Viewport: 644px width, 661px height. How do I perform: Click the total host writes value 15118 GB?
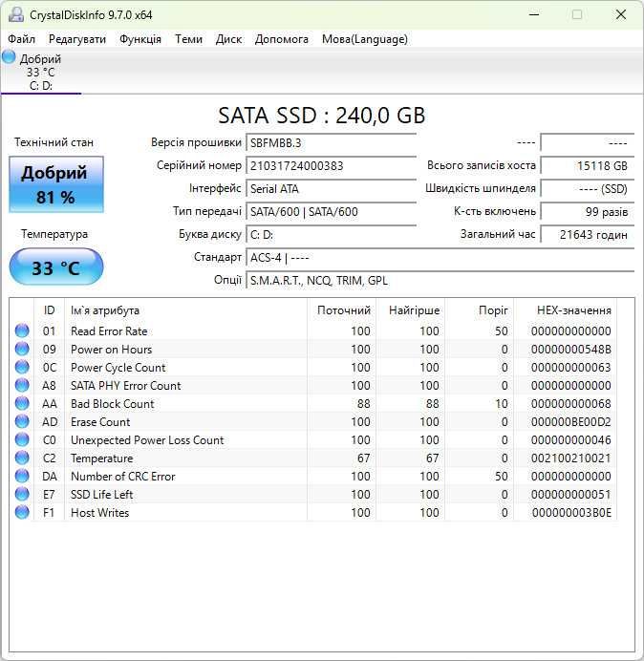point(587,165)
